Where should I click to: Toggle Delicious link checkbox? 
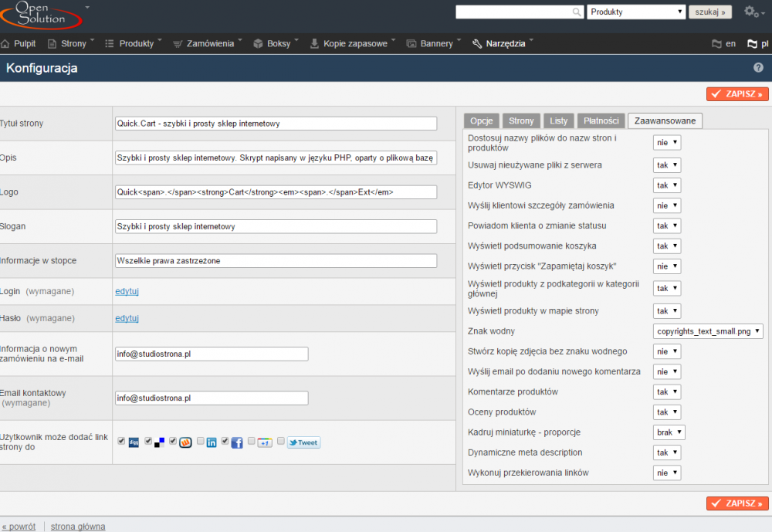pyautogui.click(x=147, y=441)
